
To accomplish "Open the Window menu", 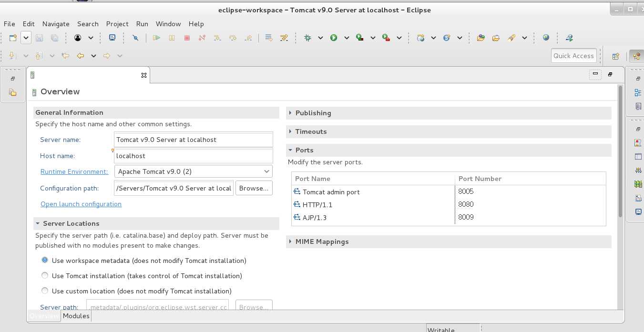I will (x=168, y=24).
